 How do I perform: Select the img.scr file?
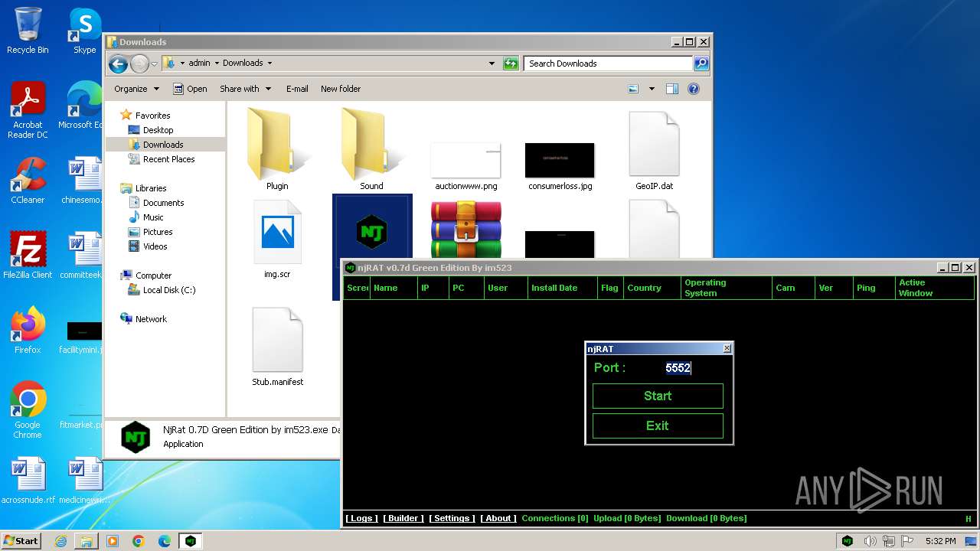point(277,239)
